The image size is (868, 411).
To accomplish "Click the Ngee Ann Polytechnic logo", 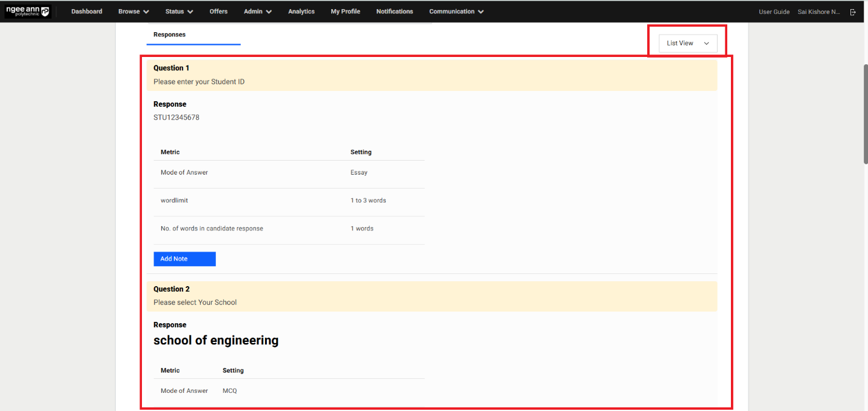I will 28,11.
